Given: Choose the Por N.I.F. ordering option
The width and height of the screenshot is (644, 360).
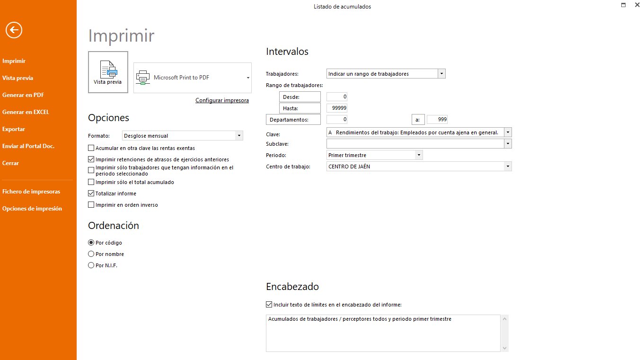Looking at the screenshot, I should [x=91, y=265].
